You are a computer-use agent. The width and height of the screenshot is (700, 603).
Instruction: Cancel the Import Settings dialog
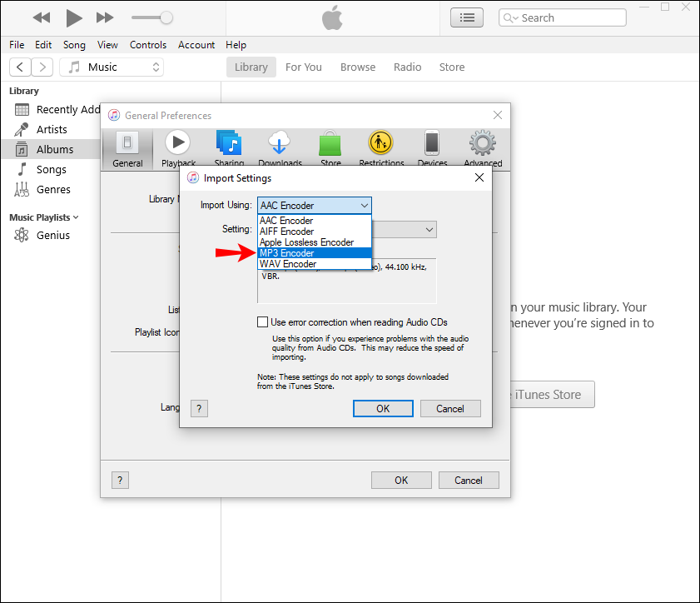tap(450, 409)
